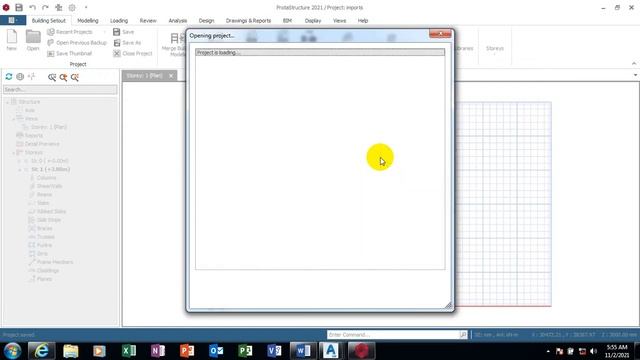This screenshot has height=360, width=640.
Task: Click third magnifier icon in tree toolbar
Action: click(x=75, y=77)
